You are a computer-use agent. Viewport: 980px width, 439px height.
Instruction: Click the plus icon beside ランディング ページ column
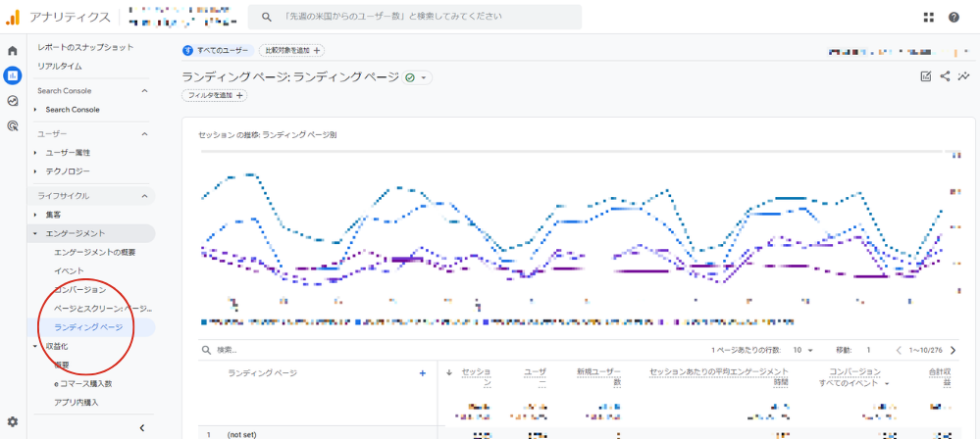click(423, 372)
